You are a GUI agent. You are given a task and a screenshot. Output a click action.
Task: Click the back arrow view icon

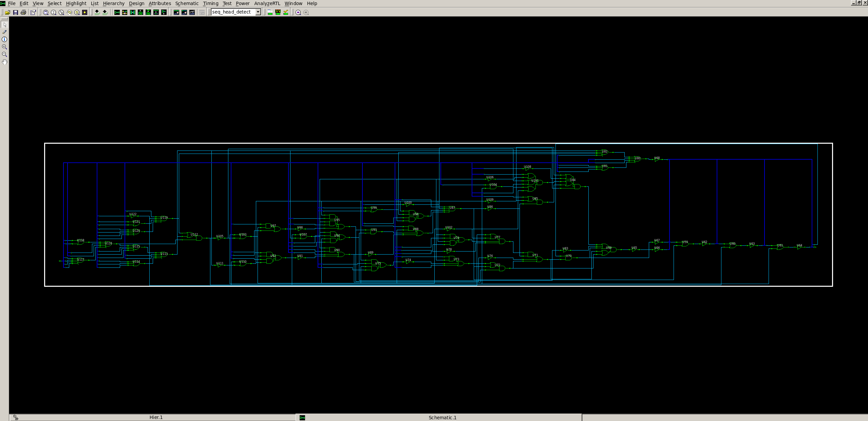298,12
